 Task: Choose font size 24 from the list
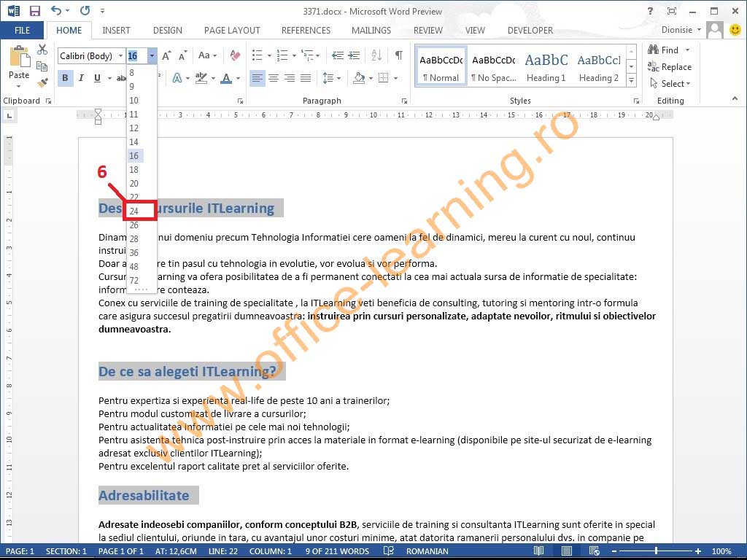coord(141,211)
